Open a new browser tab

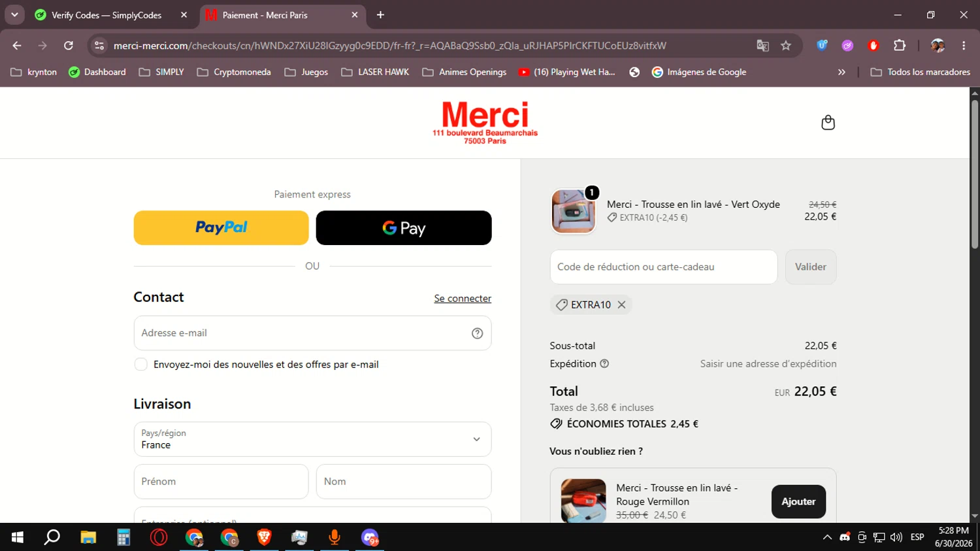point(380,15)
